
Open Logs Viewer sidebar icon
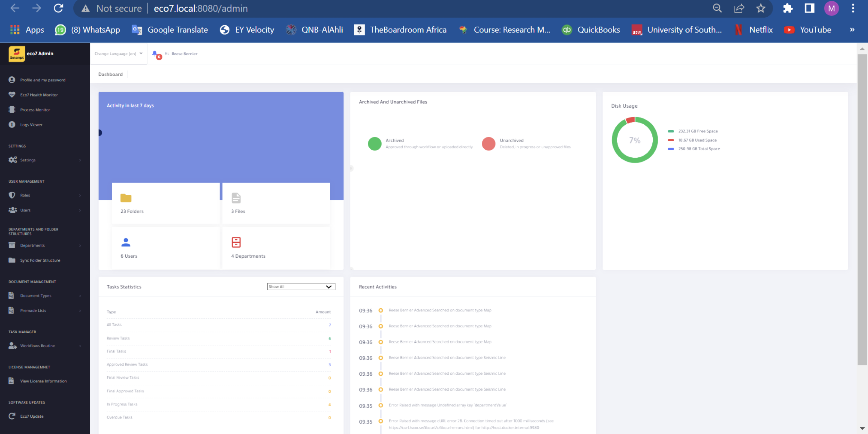click(12, 125)
